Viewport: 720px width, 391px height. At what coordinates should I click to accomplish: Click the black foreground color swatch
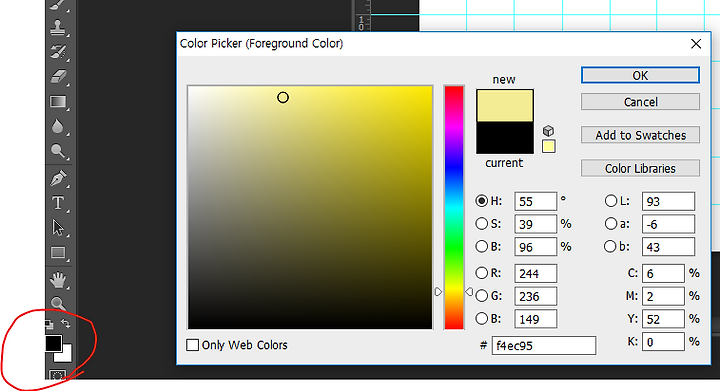pyautogui.click(x=53, y=343)
